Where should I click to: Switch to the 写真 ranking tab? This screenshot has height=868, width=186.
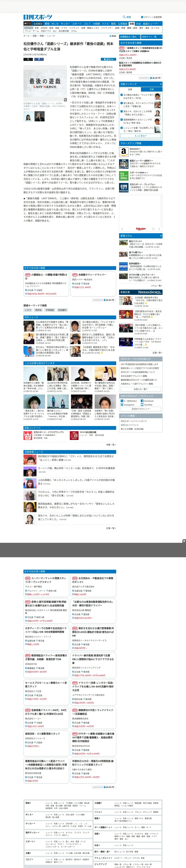pyautogui.click(x=152, y=89)
